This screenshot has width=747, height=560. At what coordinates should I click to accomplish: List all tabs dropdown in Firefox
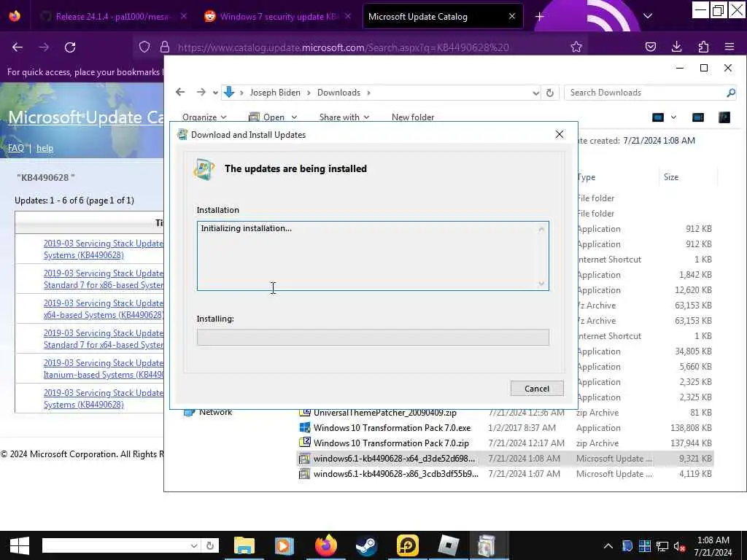pos(648,16)
